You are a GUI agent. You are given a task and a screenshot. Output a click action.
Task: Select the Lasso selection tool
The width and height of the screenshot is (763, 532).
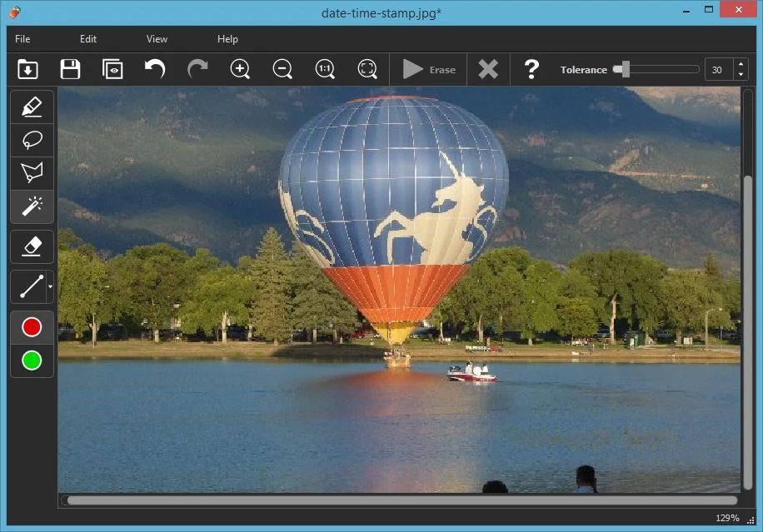32,140
